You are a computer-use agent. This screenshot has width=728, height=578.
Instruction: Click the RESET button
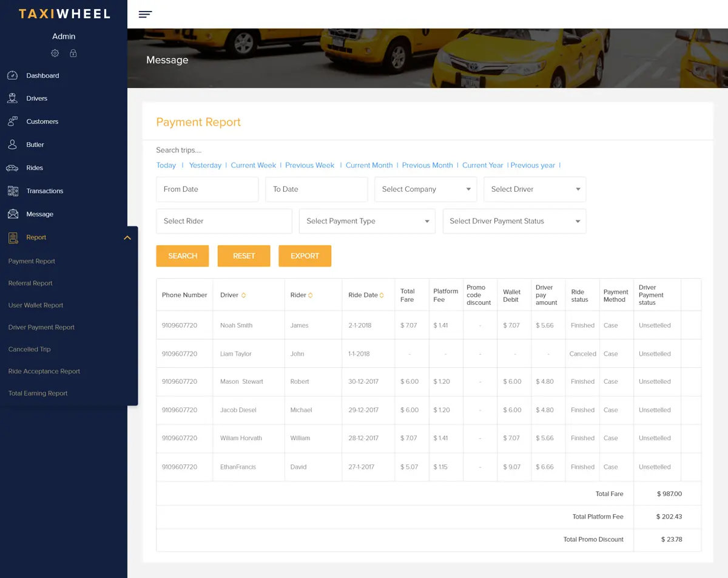tap(244, 256)
